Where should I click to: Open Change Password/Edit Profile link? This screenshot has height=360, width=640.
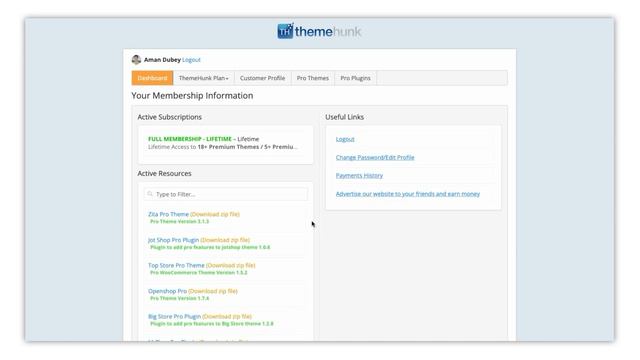(x=375, y=158)
